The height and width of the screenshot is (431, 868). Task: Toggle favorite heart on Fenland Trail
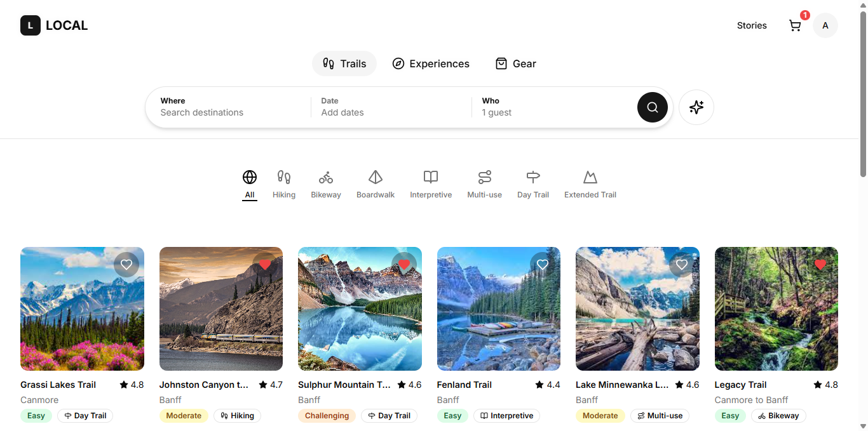tap(543, 265)
